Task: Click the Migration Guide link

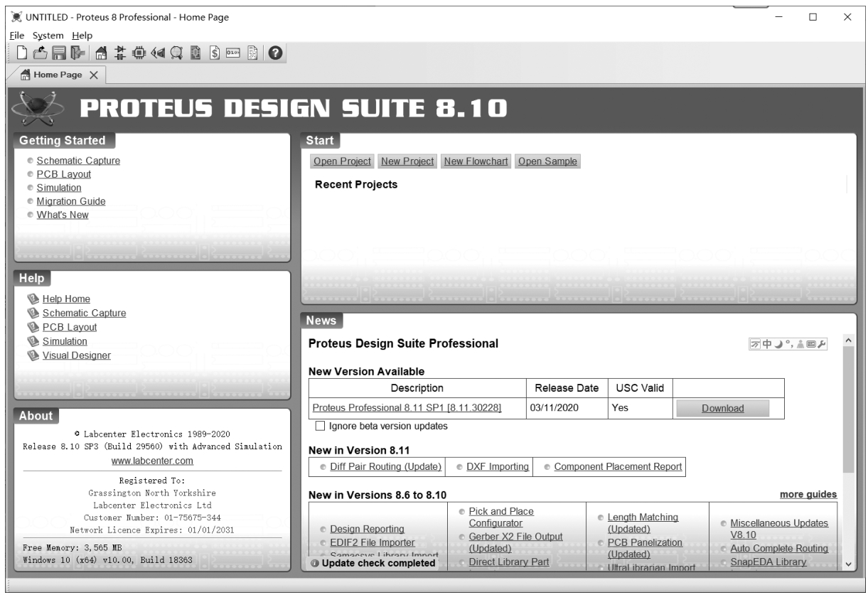Action: pyautogui.click(x=71, y=201)
